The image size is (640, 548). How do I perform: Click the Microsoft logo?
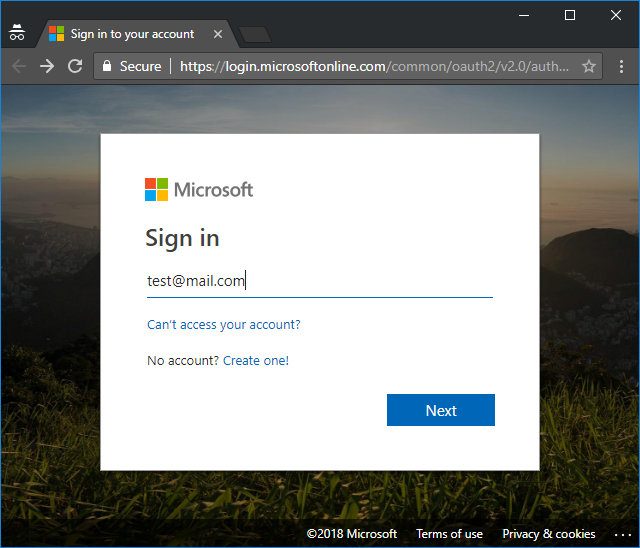(x=199, y=190)
